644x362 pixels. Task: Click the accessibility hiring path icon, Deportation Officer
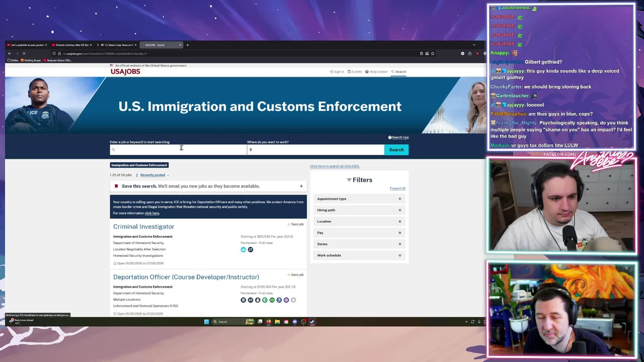pos(279,300)
